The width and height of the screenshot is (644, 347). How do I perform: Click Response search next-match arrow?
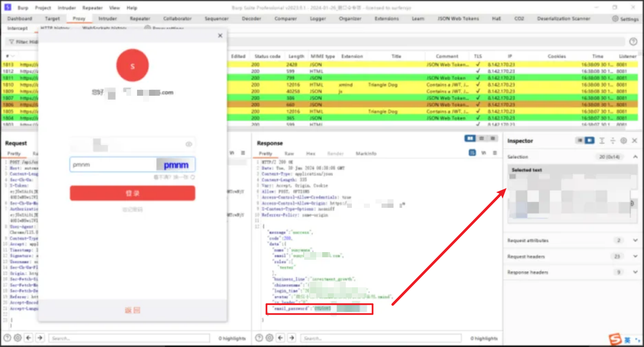coord(292,338)
